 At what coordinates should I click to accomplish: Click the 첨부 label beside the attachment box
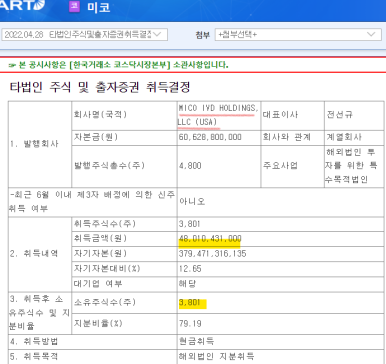tap(203, 35)
